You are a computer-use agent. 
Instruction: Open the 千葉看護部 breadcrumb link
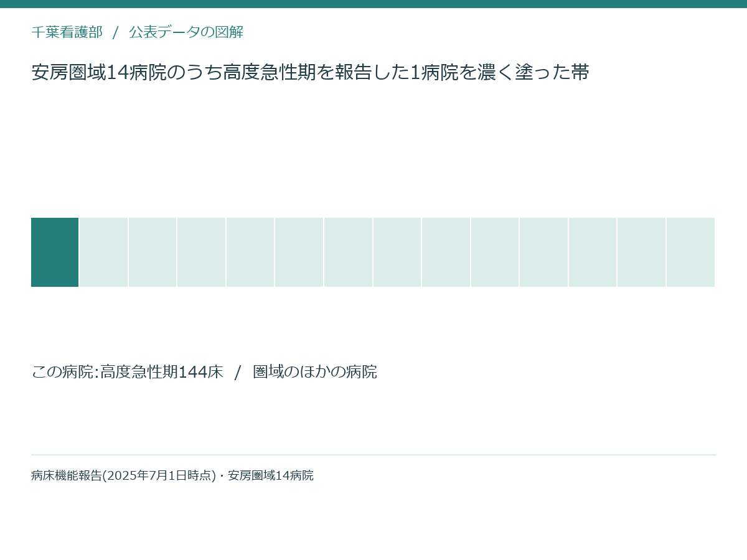point(67,32)
